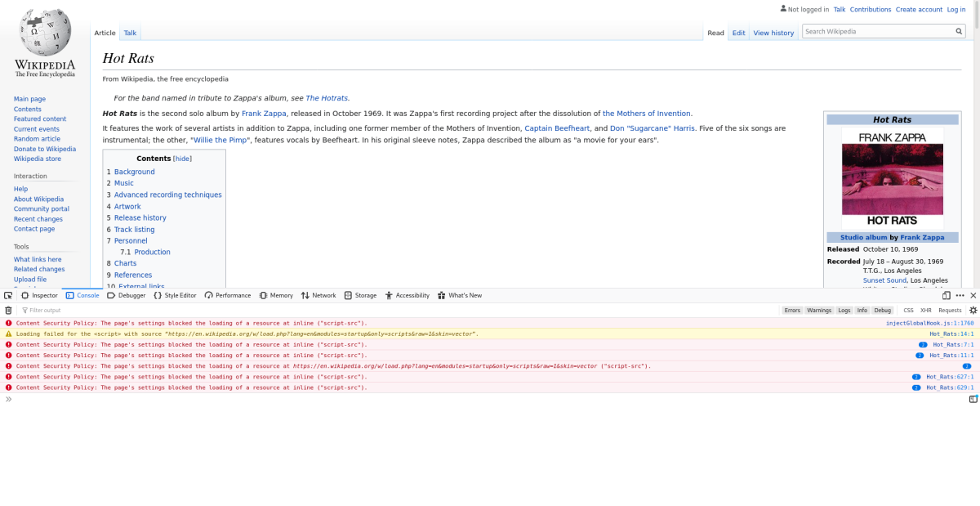Open the Mothers of Invention link
This screenshot has width=980, height=506.
[x=648, y=114]
